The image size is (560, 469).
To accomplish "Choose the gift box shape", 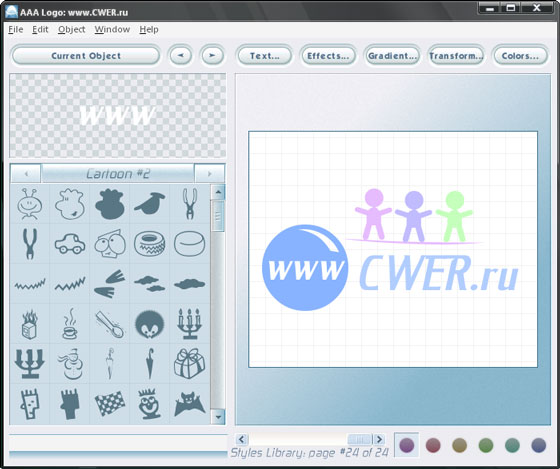I will pyautogui.click(x=189, y=364).
